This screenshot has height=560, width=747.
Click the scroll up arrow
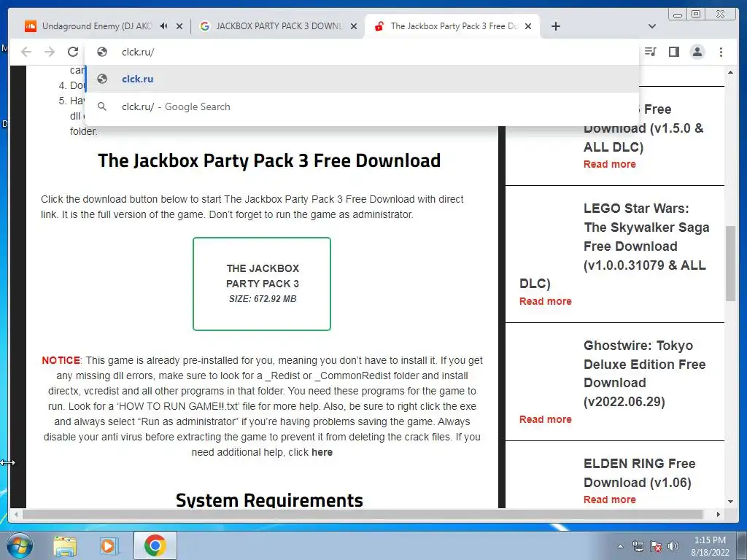coord(731,72)
